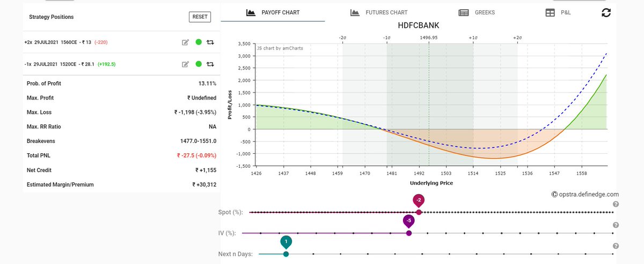Click the +2σ marker label on chart
644x264 pixels.
pyautogui.click(x=517, y=38)
